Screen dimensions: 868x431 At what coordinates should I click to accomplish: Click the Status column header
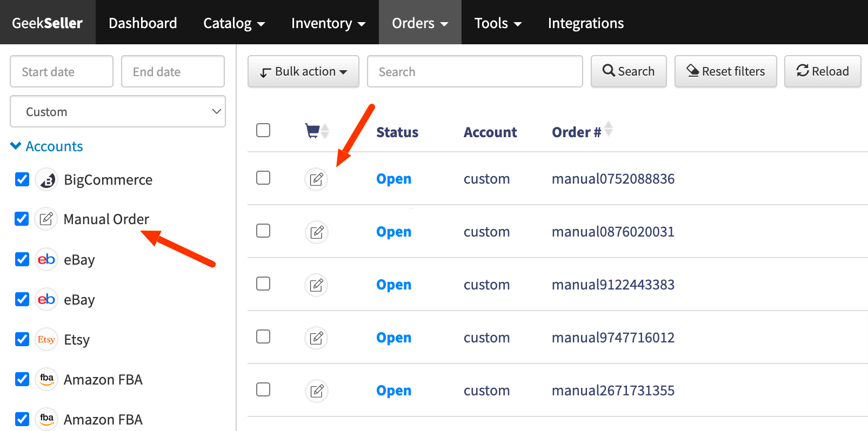coord(397,132)
